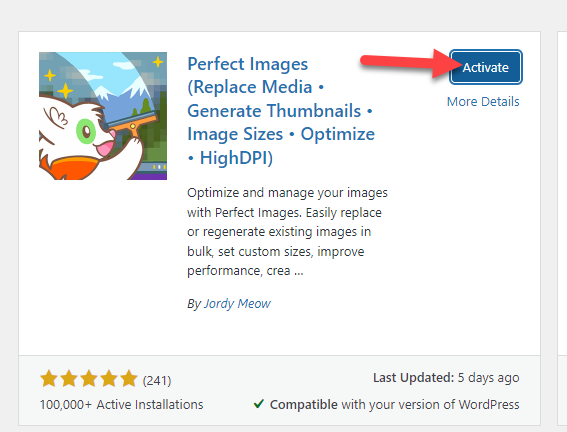Open the Perfect Images plugin title link
This screenshot has height=432, width=567.
click(x=281, y=111)
